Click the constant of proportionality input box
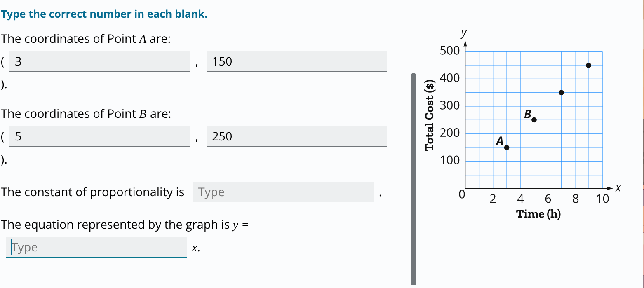Image resolution: width=644 pixels, height=288 pixels. click(x=283, y=192)
